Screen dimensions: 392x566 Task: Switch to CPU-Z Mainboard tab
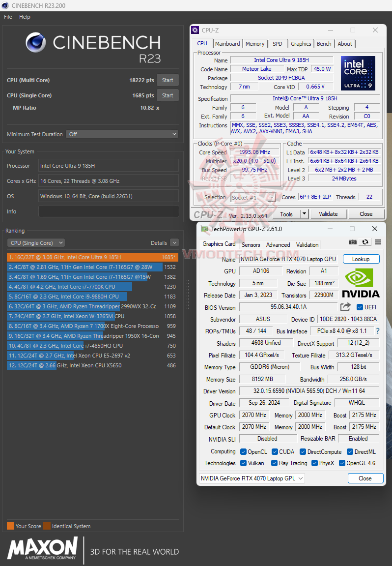[227, 44]
